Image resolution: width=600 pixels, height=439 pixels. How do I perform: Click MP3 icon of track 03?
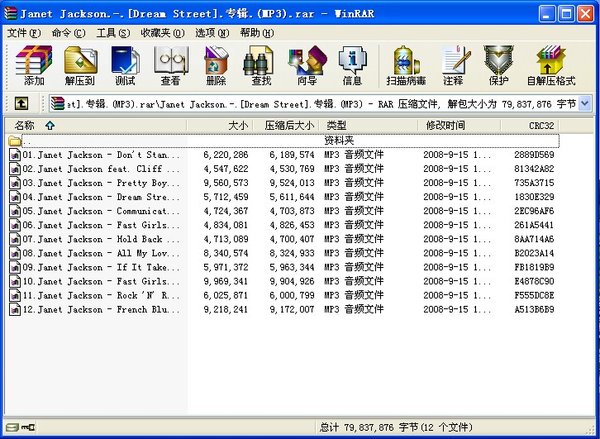15,183
